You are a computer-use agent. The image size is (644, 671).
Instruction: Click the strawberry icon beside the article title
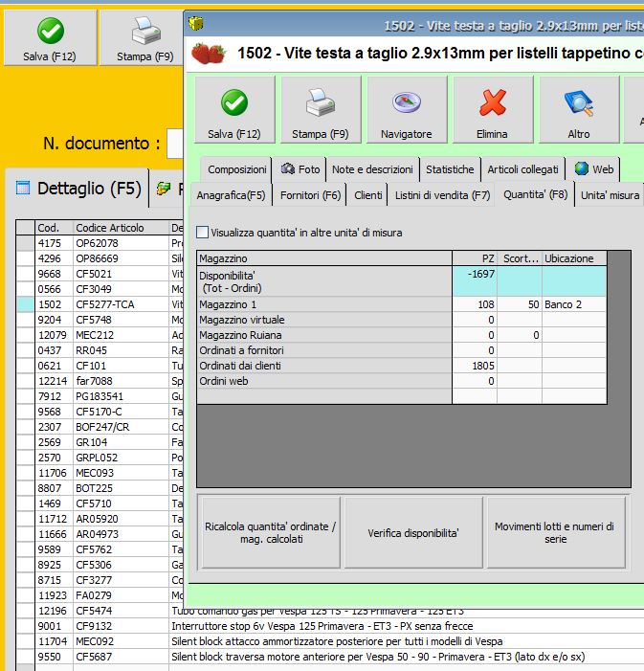click(209, 54)
